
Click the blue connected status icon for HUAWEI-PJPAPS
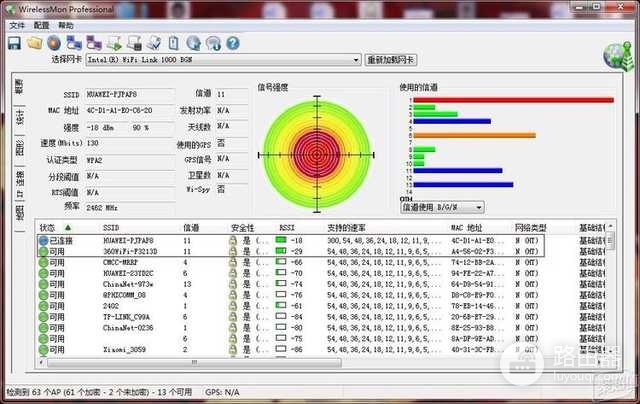click(43, 241)
